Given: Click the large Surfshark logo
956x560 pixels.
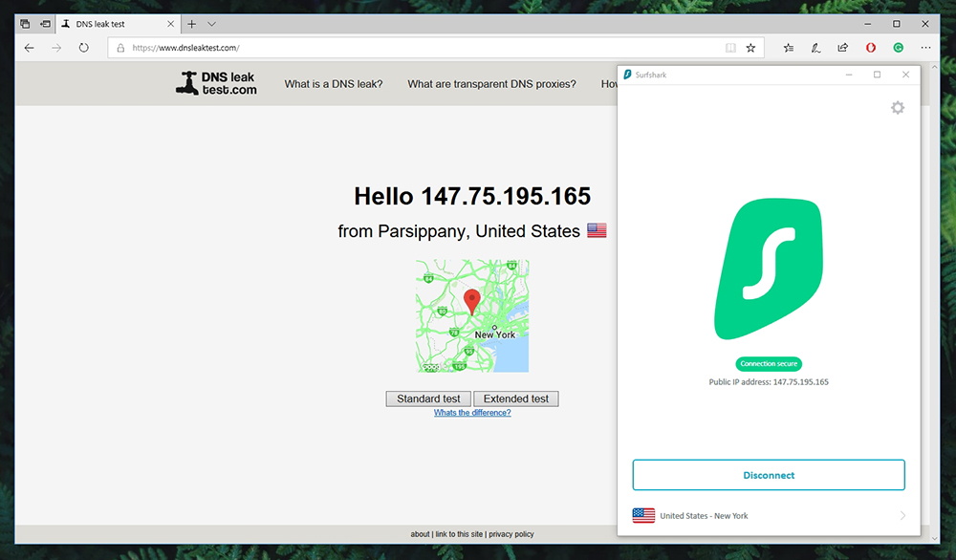Looking at the screenshot, I should coord(769,270).
